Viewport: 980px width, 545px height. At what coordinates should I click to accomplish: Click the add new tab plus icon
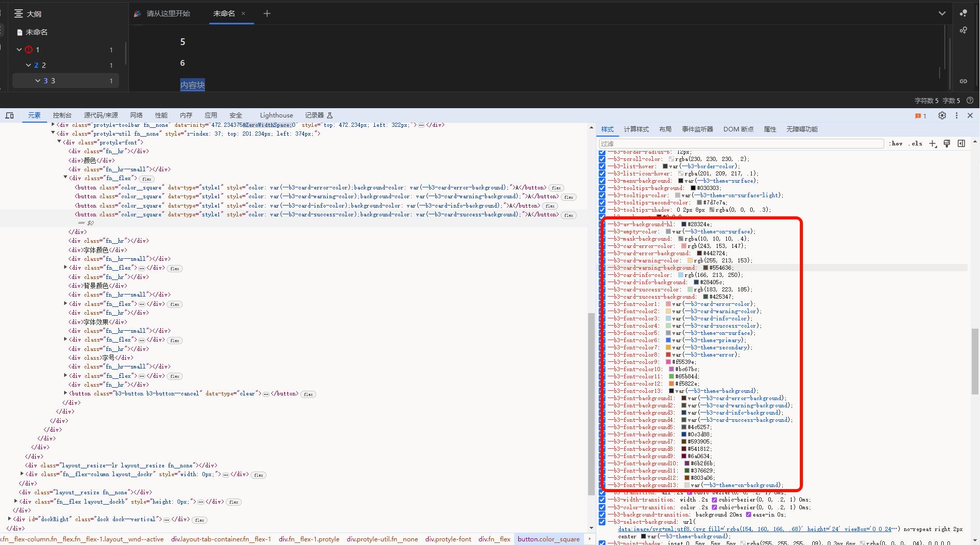tap(267, 13)
